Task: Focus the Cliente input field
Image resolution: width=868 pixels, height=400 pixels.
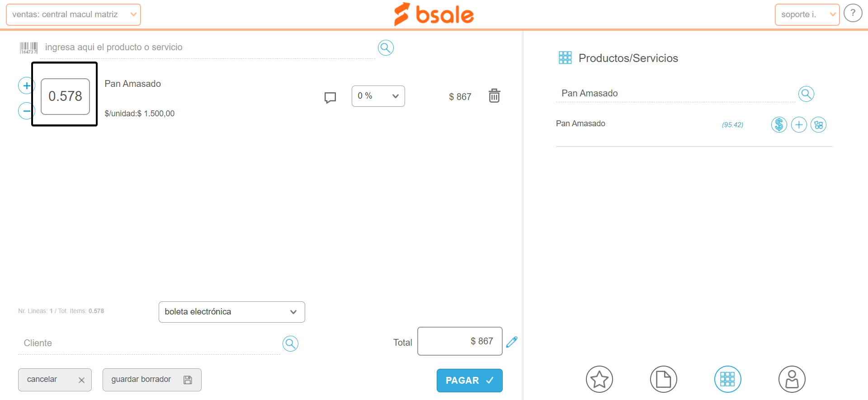Action: coord(149,343)
